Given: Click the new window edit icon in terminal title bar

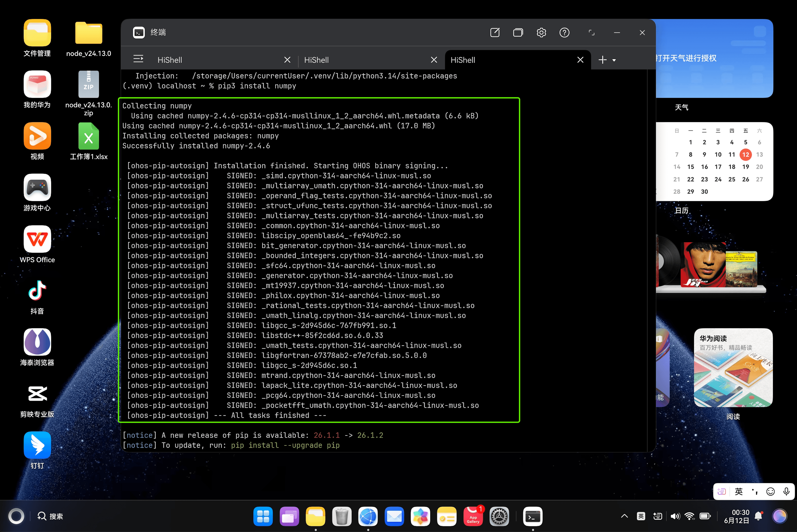Looking at the screenshot, I should tap(495, 33).
